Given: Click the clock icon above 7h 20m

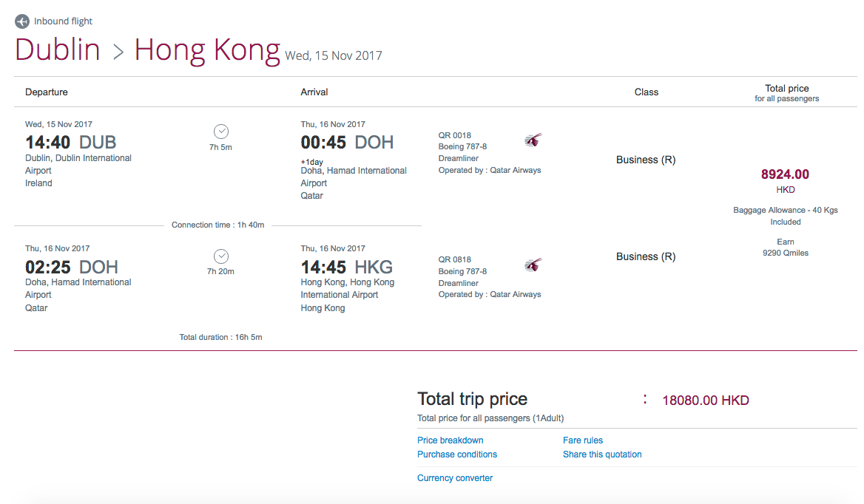Looking at the screenshot, I should tap(220, 256).
